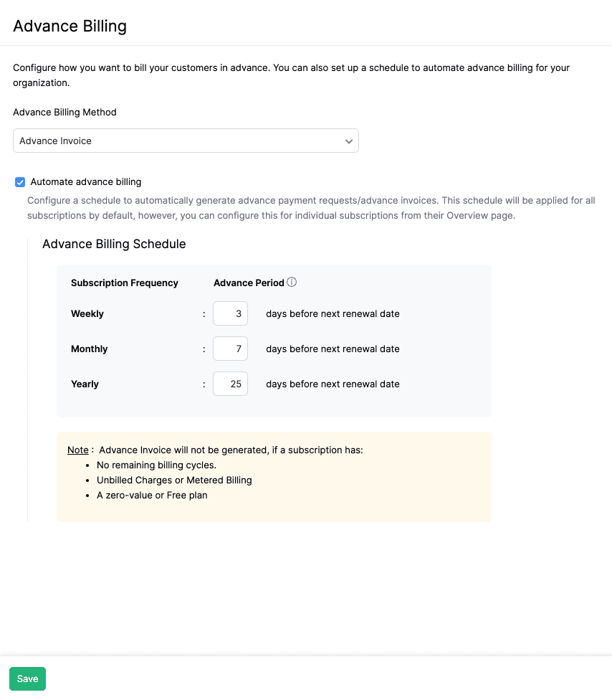The height and width of the screenshot is (700, 612).
Task: Click the circled info icon beside Advance Period
Action: [x=292, y=282]
